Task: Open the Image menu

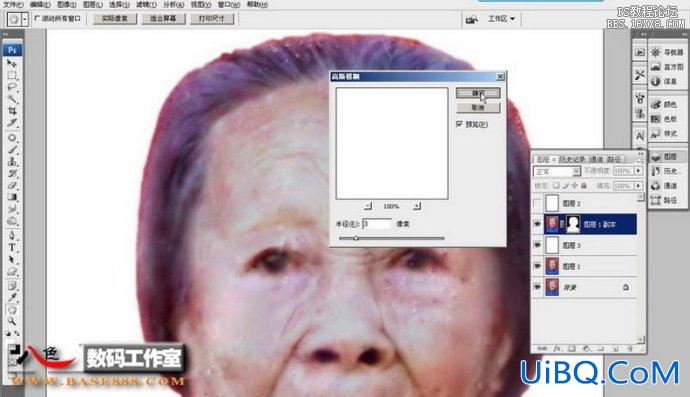Action: click(67, 4)
